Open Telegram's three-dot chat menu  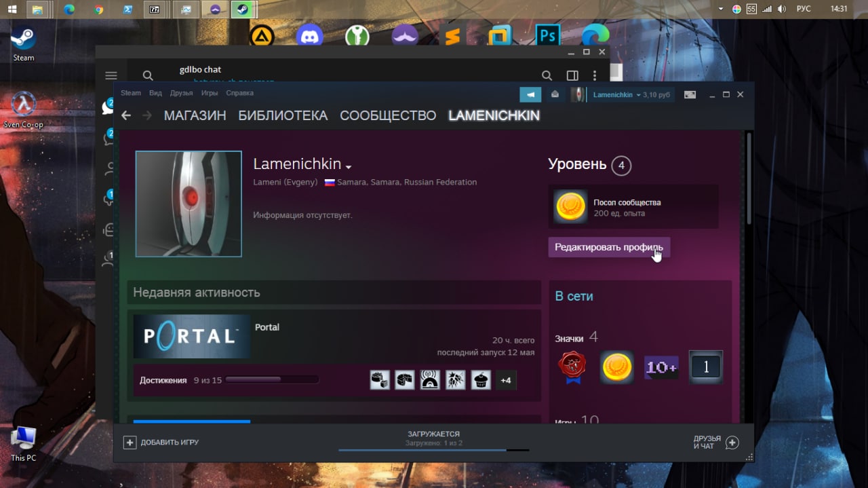595,75
